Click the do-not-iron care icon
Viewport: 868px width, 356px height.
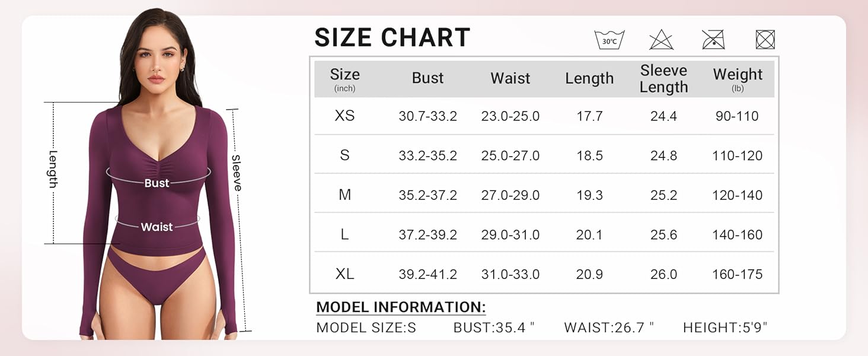pos(713,40)
